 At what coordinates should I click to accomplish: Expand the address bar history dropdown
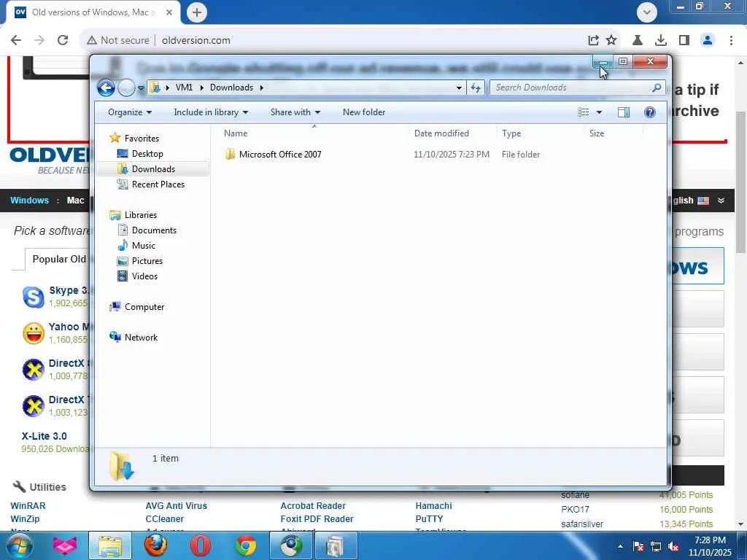pyautogui.click(x=459, y=87)
